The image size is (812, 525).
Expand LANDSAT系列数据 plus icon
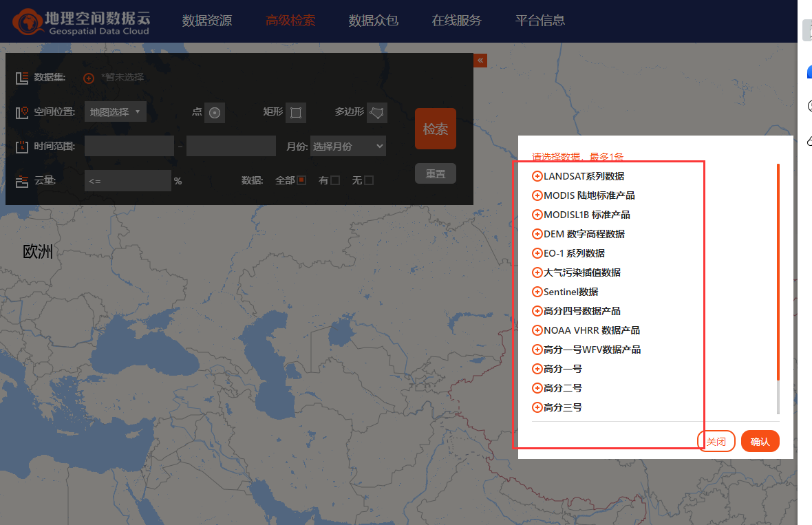pos(537,176)
